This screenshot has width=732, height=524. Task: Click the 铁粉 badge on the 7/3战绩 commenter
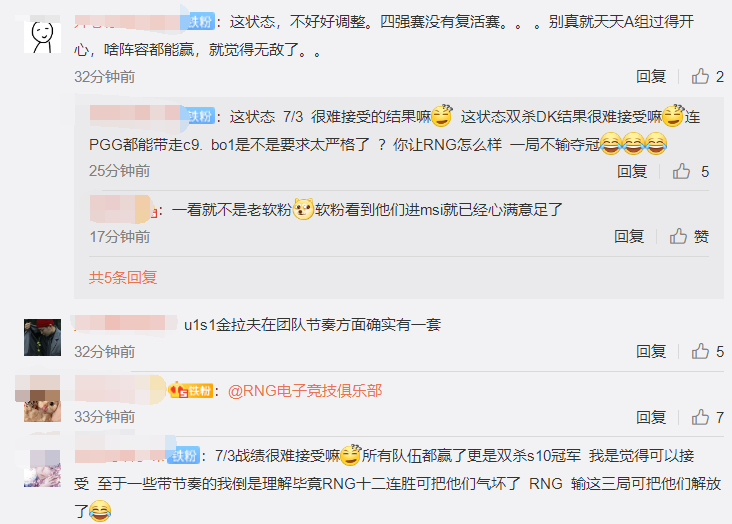tap(185, 455)
